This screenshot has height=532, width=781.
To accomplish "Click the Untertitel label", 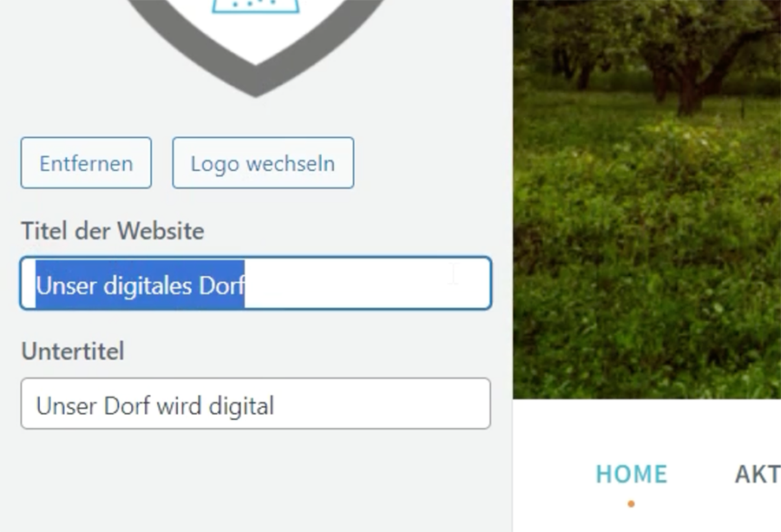I will (73, 351).
